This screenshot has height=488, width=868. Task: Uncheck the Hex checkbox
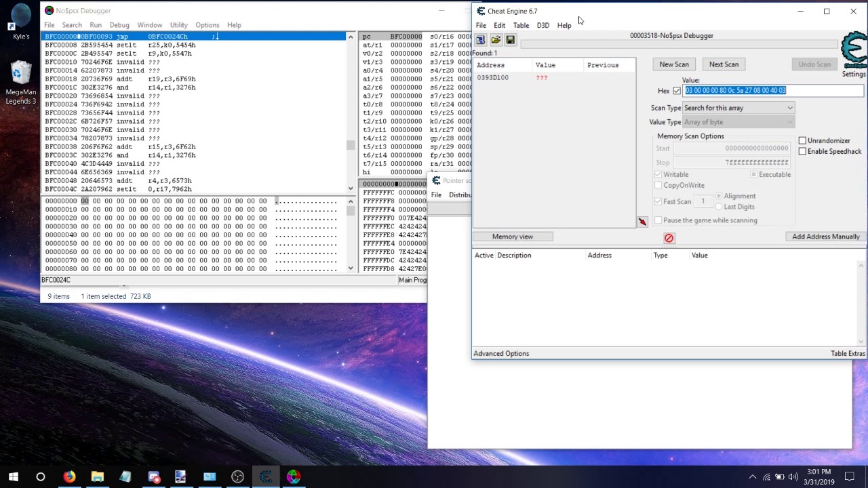pyautogui.click(x=677, y=91)
